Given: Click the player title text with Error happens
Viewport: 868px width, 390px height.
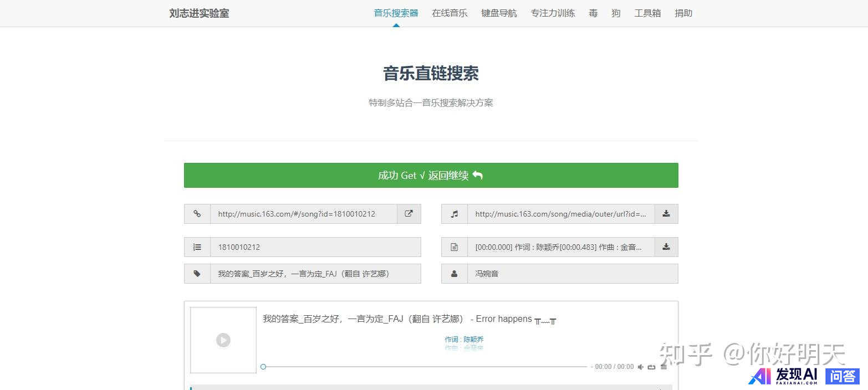Looking at the screenshot, I should coord(410,319).
